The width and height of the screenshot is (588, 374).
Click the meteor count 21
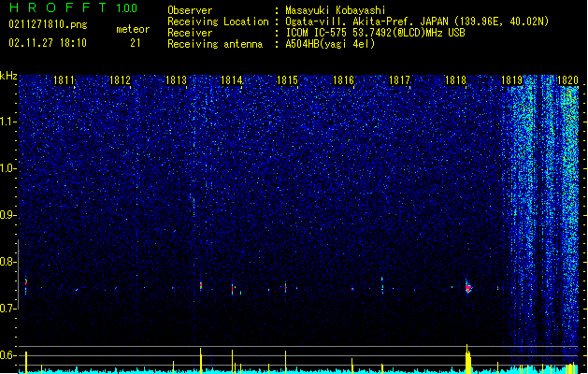click(136, 43)
